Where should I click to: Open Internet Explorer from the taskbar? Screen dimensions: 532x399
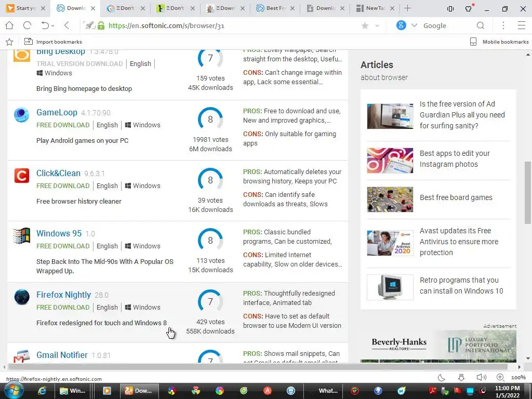[42, 391]
